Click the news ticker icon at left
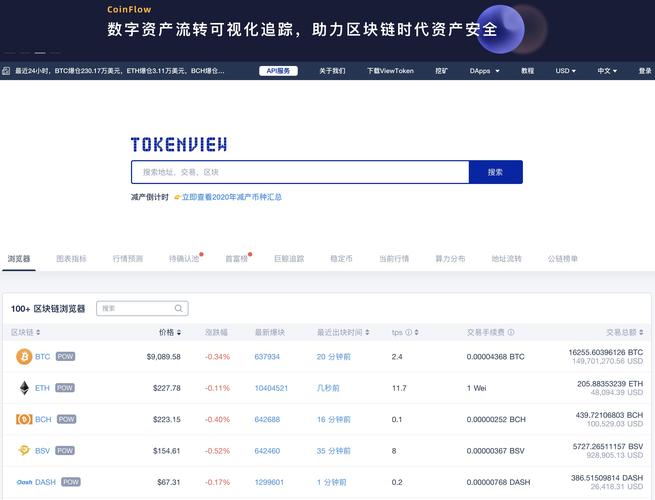The height and width of the screenshot is (500, 655). tap(6, 71)
